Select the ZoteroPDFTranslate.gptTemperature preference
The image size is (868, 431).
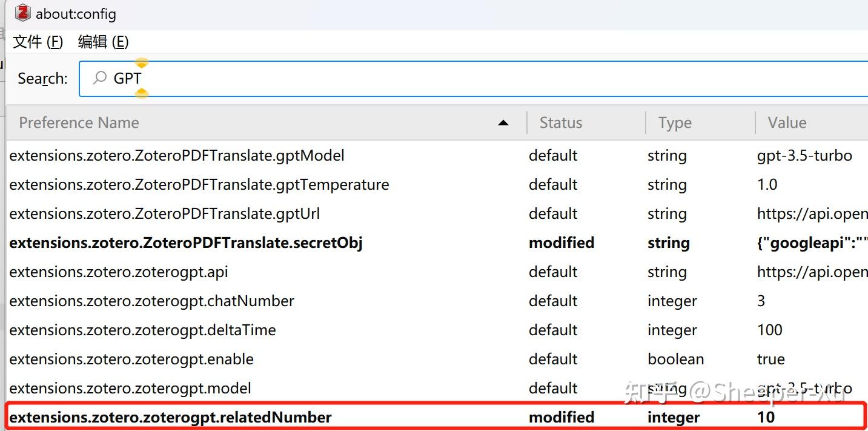(x=199, y=185)
